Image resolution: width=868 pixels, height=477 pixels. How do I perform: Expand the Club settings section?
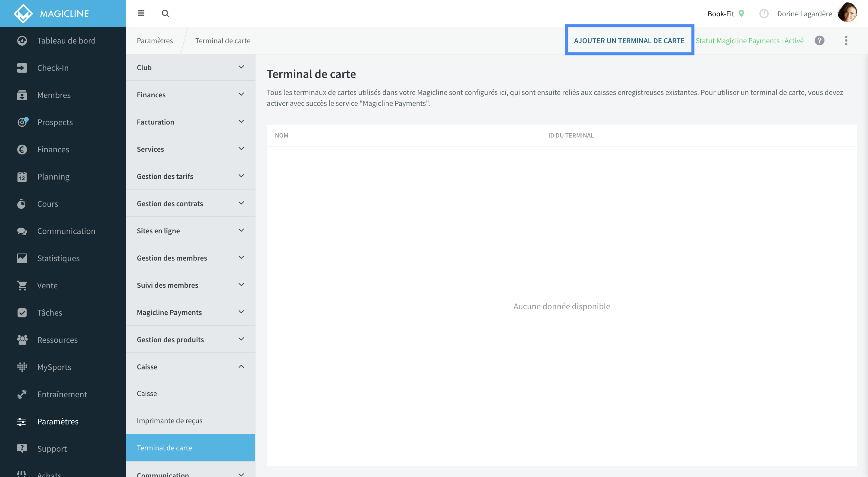click(x=190, y=67)
